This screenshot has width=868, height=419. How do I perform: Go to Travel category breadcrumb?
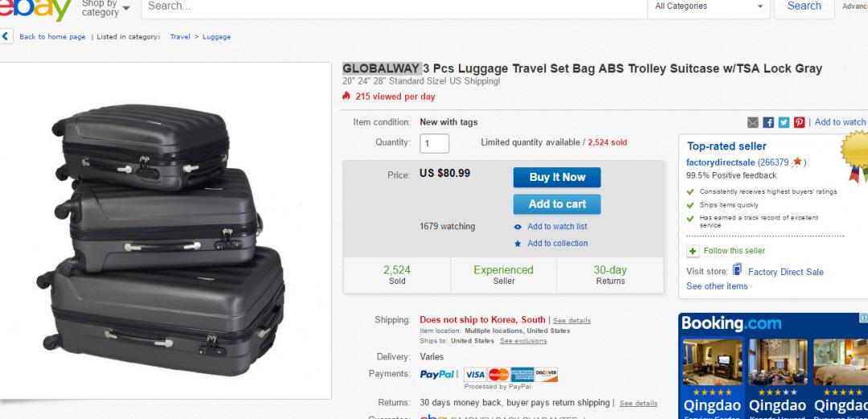[x=180, y=37]
